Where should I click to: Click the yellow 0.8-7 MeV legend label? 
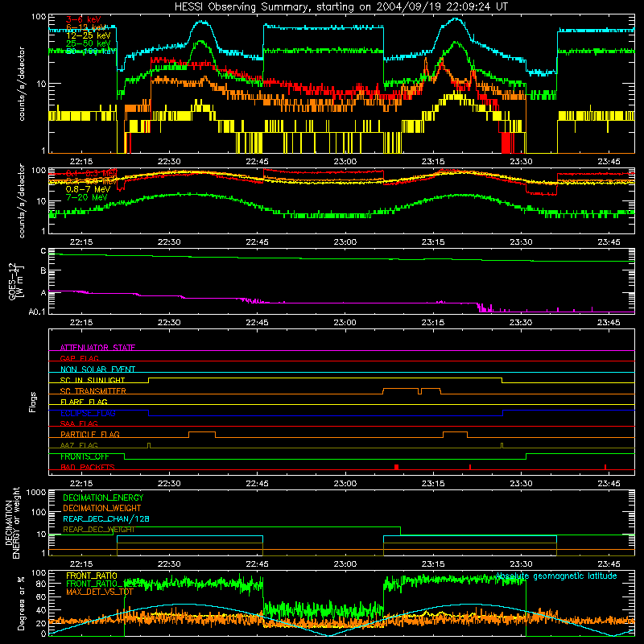pyautogui.click(x=88, y=189)
